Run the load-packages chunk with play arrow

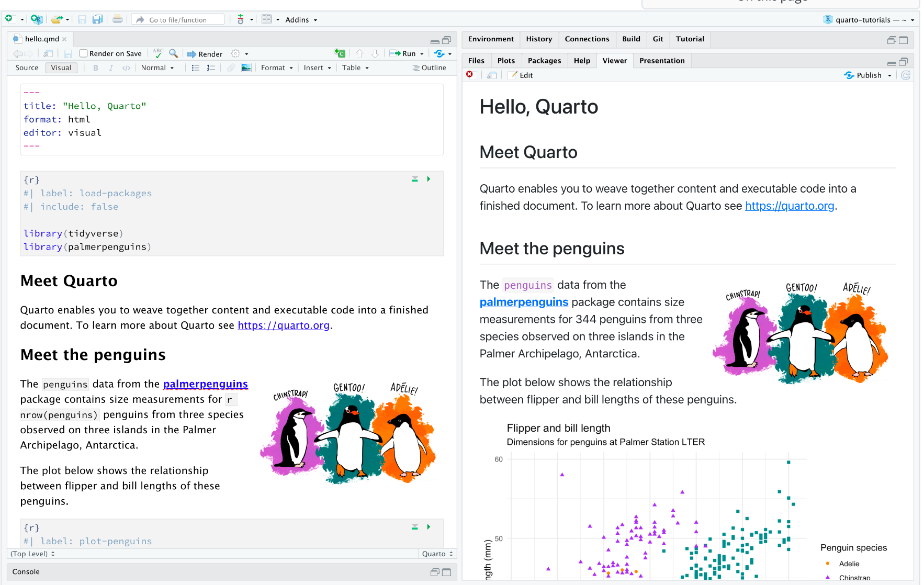pyautogui.click(x=429, y=179)
